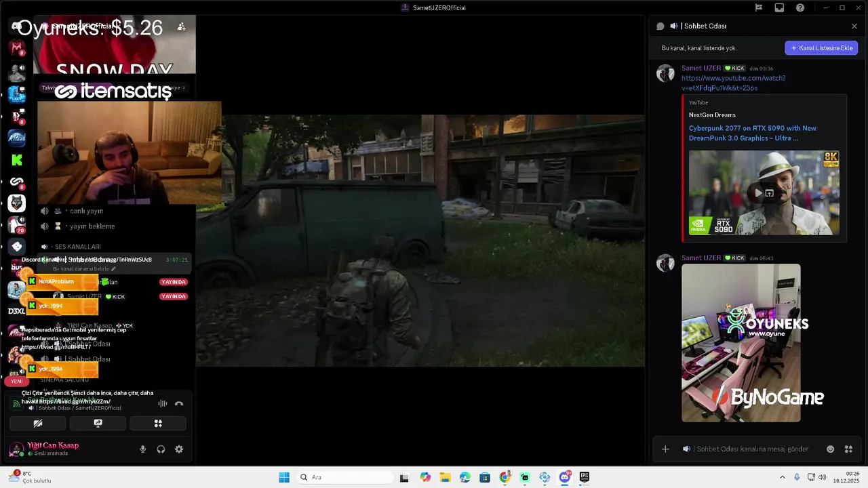Focus the game stream video
This screenshot has width=868, height=488.
click(420, 241)
